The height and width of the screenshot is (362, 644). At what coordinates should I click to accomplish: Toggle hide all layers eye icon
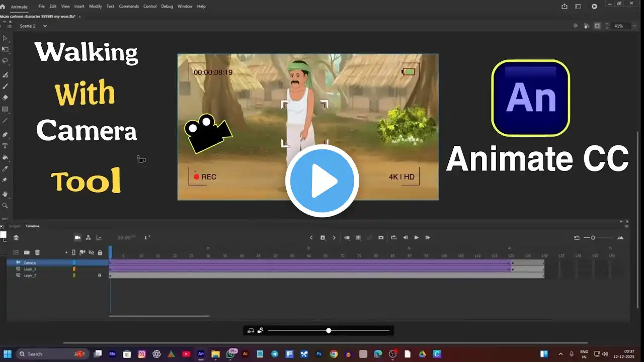[91, 252]
